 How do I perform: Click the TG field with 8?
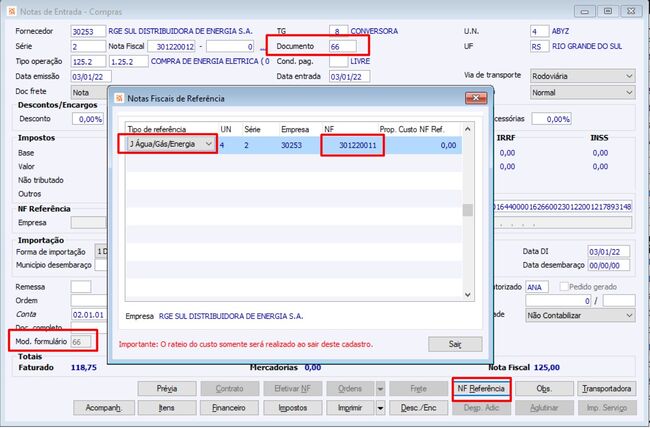coord(339,32)
